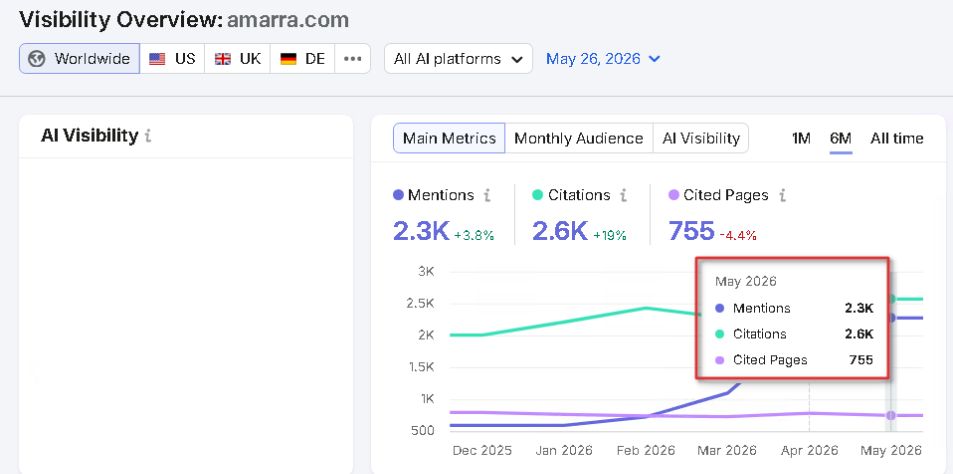Select the US region label
This screenshot has height=474, width=953.
click(185, 59)
